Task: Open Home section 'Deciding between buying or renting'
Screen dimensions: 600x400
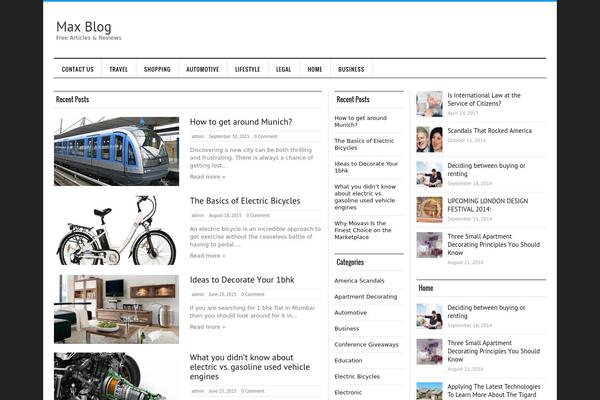Action: point(486,312)
